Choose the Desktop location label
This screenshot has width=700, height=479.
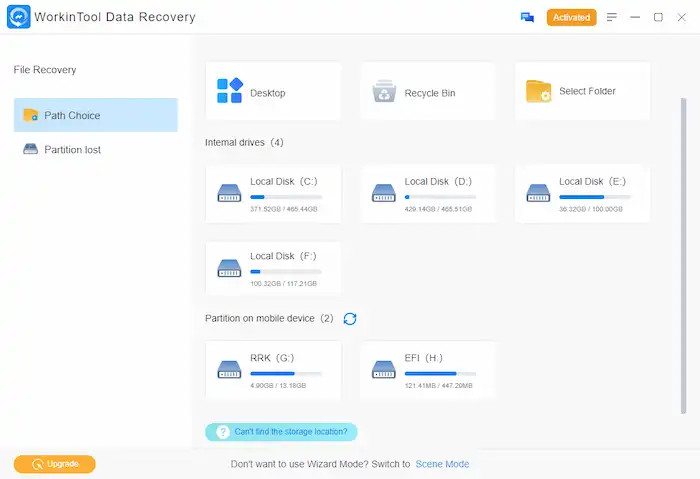pyautogui.click(x=267, y=93)
